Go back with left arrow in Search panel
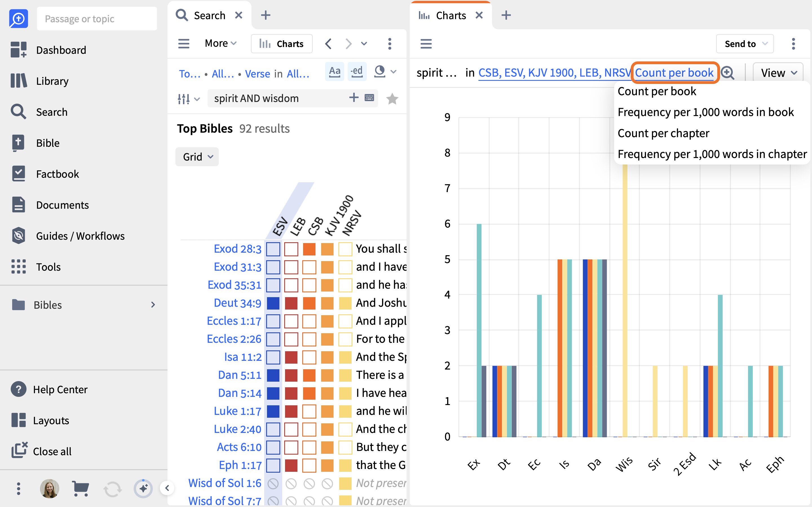This screenshot has height=507, width=812. [x=328, y=44]
